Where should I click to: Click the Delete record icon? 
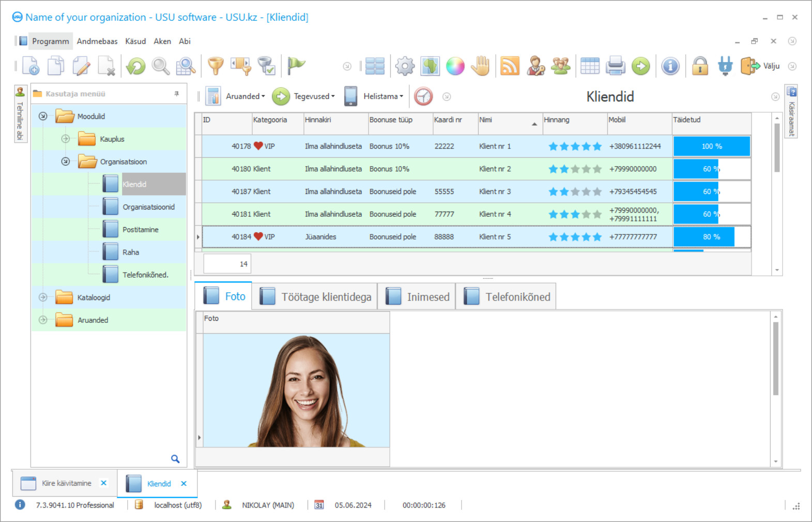(106, 66)
